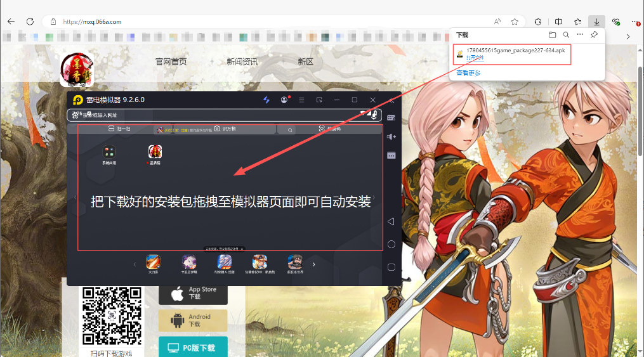Open the LDPlayer user account icon
The image size is (644, 357).
pyautogui.click(x=284, y=100)
